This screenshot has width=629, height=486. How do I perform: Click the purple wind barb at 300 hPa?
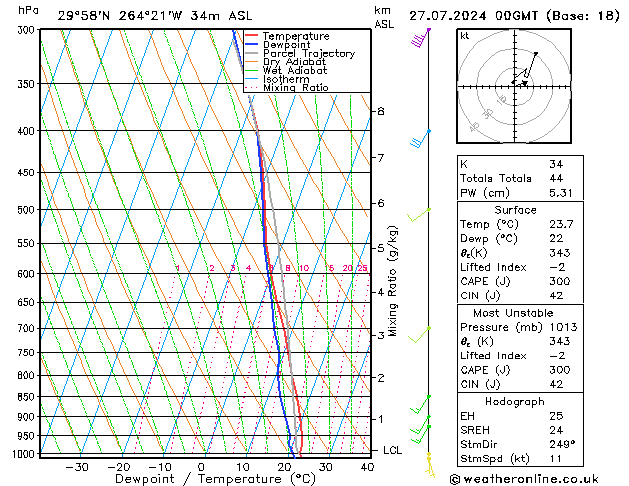point(422,39)
